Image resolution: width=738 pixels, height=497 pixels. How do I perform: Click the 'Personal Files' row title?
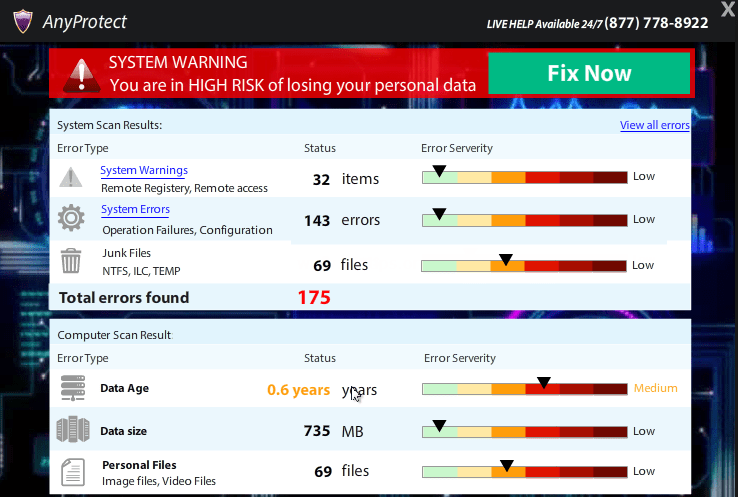click(139, 465)
